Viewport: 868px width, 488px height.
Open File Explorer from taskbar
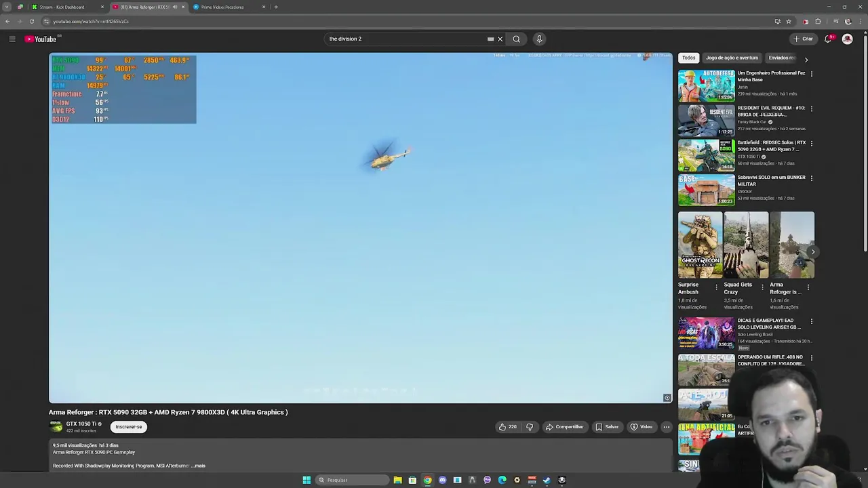click(x=397, y=481)
